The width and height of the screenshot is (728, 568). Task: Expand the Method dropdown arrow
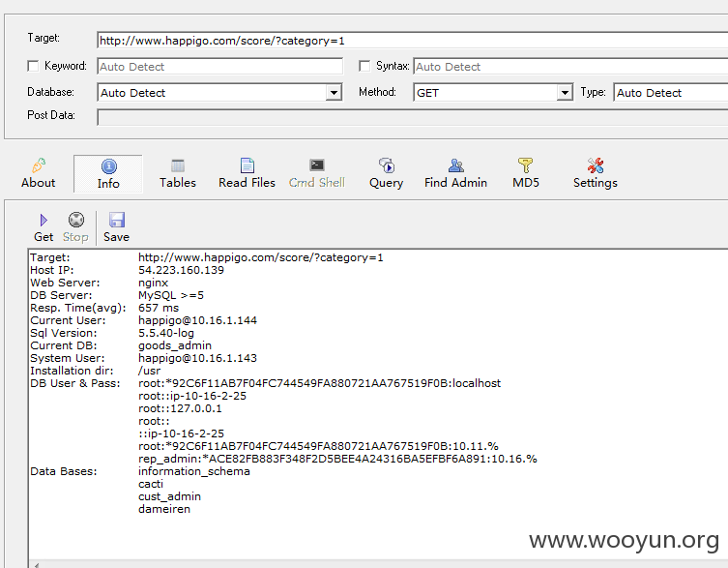(x=564, y=93)
